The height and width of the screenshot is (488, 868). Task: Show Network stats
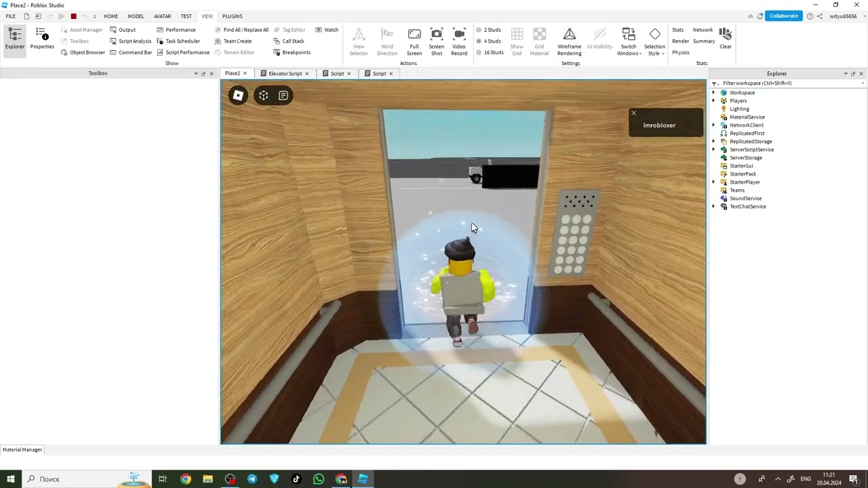pyautogui.click(x=703, y=30)
